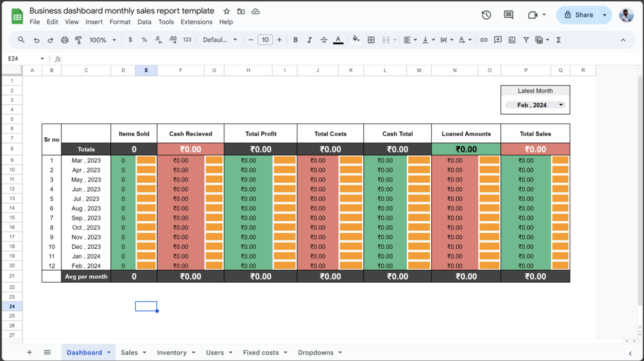Open the Google account avatar
The image size is (644, 361).
[626, 15]
